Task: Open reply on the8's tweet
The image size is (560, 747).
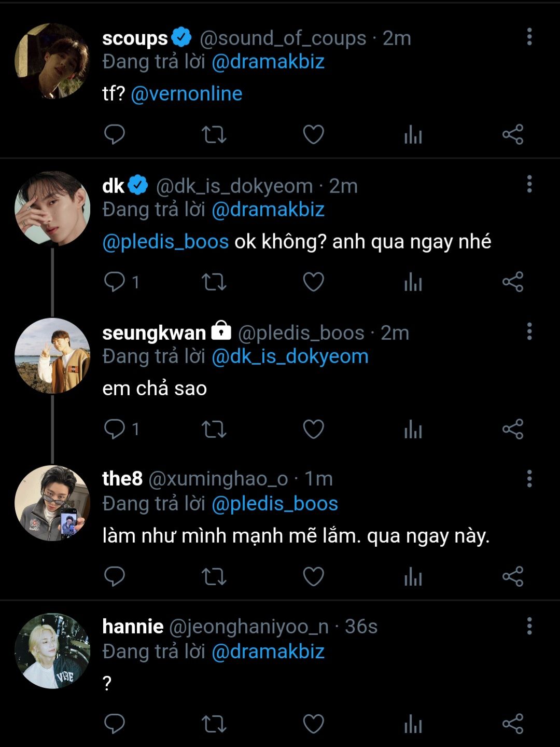Action: click(x=115, y=577)
